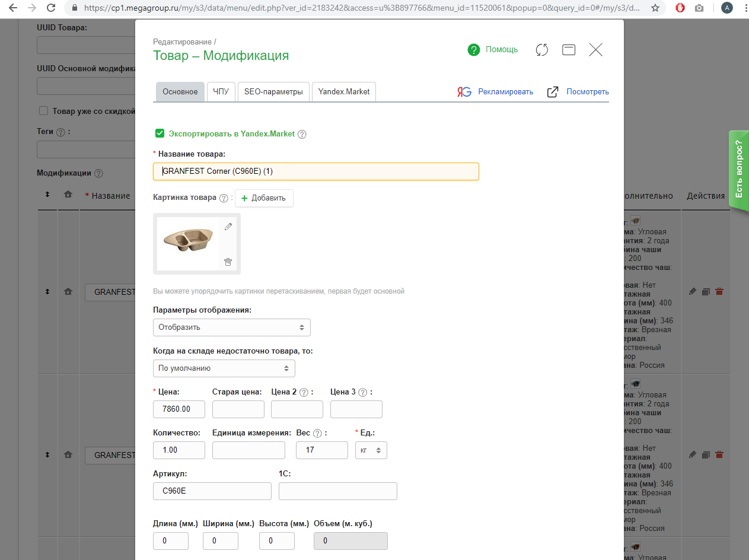Click the external link icon beside Посмотреть
The height and width of the screenshot is (560, 749).
[553, 92]
